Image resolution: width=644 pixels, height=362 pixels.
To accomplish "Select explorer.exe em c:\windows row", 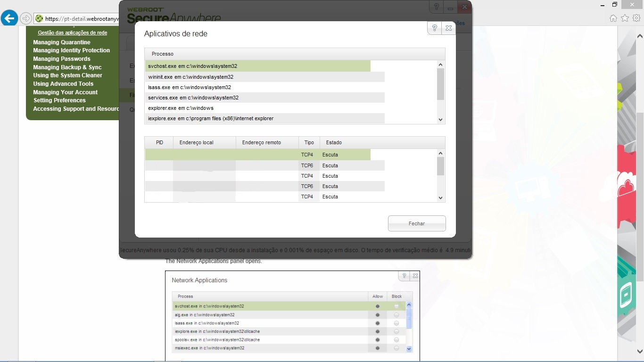I will (264, 108).
